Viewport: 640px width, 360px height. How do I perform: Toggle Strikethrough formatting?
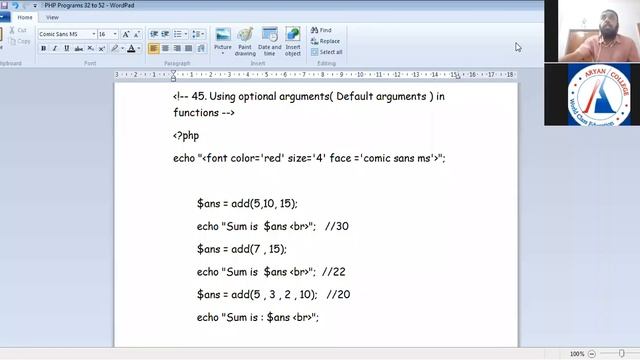tap(78, 49)
